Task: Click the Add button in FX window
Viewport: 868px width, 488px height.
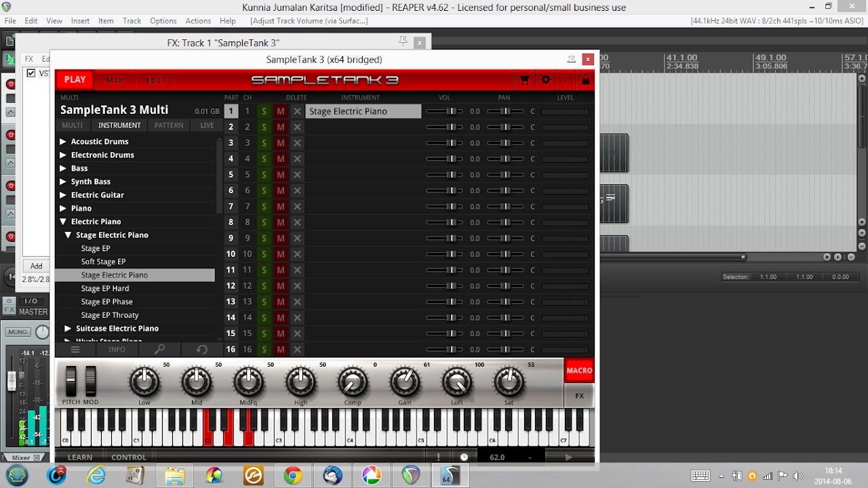Action: (x=37, y=266)
